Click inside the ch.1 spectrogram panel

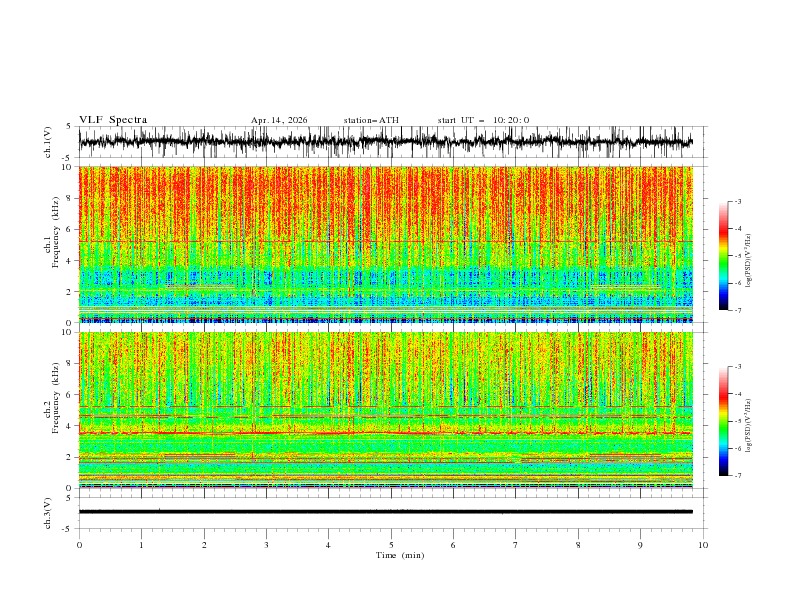385,244
